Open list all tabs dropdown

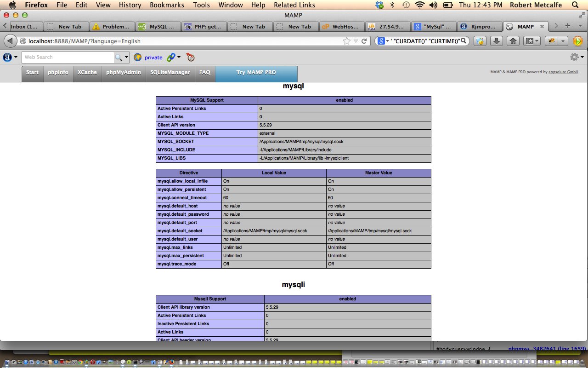tap(579, 26)
